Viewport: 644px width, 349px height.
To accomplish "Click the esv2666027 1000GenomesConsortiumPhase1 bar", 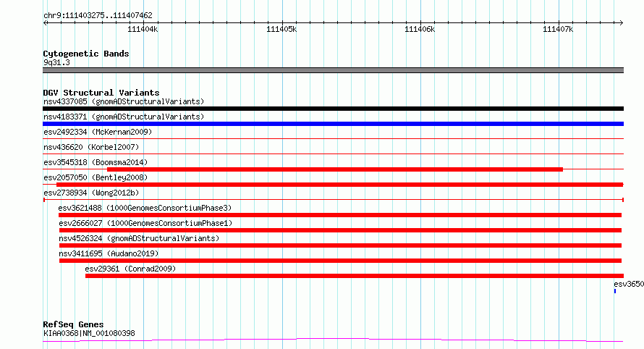I will pyautogui.click(x=341, y=230).
